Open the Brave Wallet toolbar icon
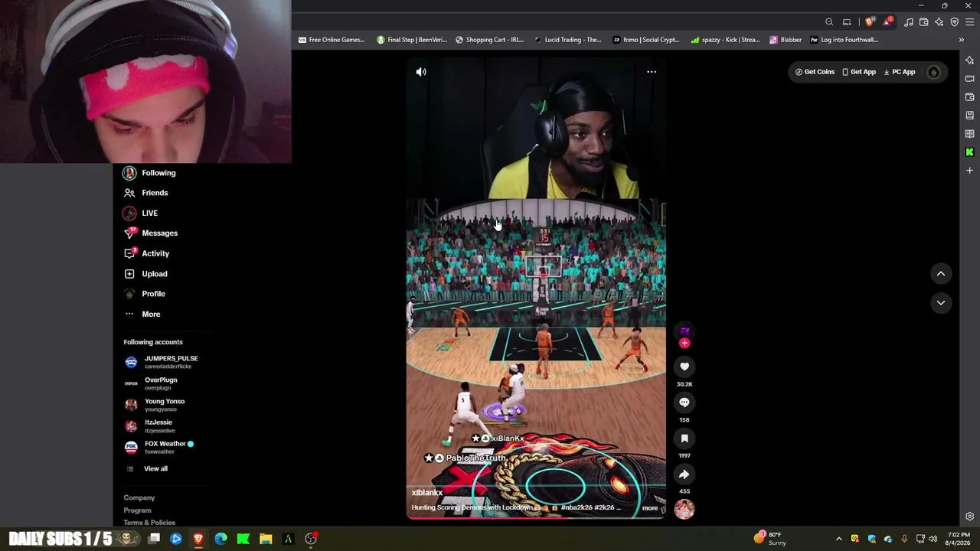The height and width of the screenshot is (551, 980). point(924,22)
